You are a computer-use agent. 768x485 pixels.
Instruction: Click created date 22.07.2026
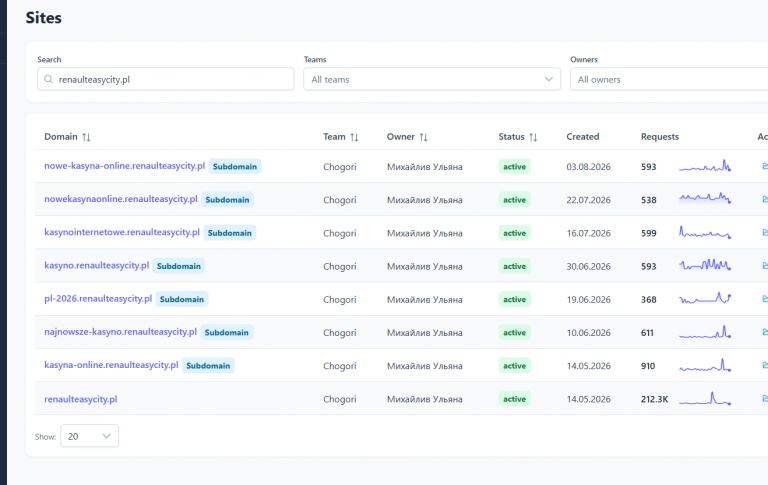(588, 200)
